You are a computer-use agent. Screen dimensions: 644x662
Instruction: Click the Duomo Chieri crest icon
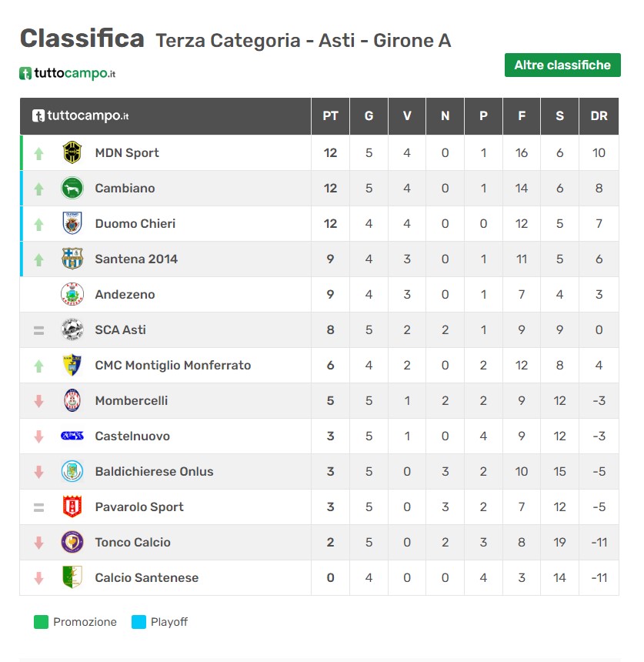pos(72,223)
